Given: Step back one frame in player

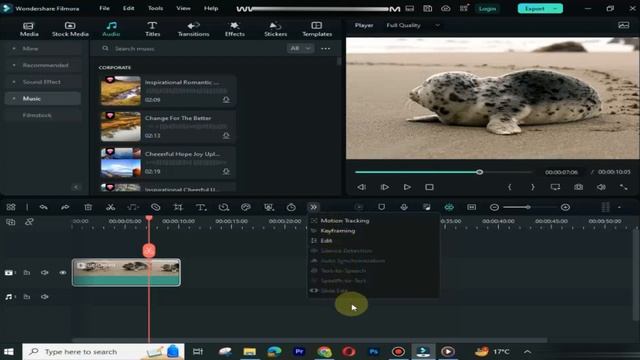Looking at the screenshot, I should click(x=362, y=187).
